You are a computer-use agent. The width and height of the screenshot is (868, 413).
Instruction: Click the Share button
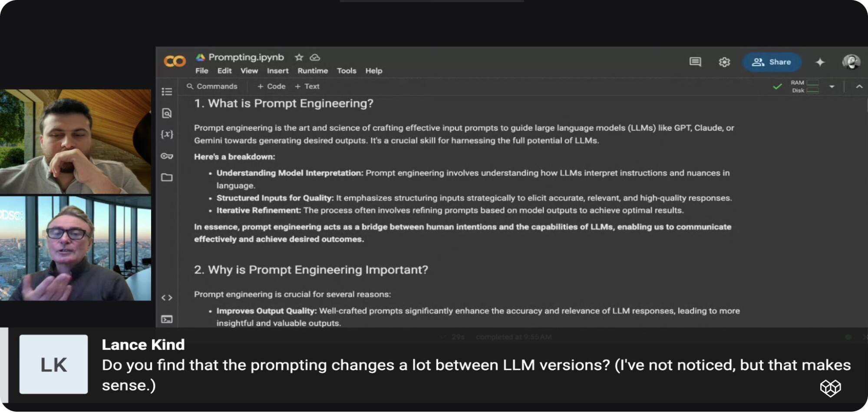pos(772,62)
